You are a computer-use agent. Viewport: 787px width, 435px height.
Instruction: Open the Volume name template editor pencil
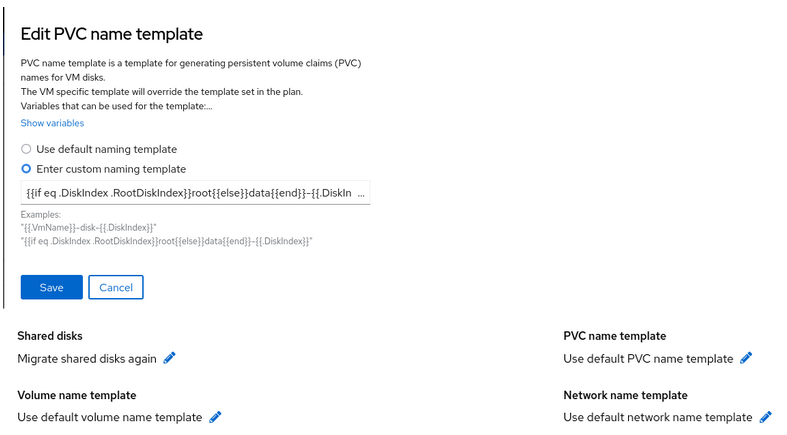(215, 417)
